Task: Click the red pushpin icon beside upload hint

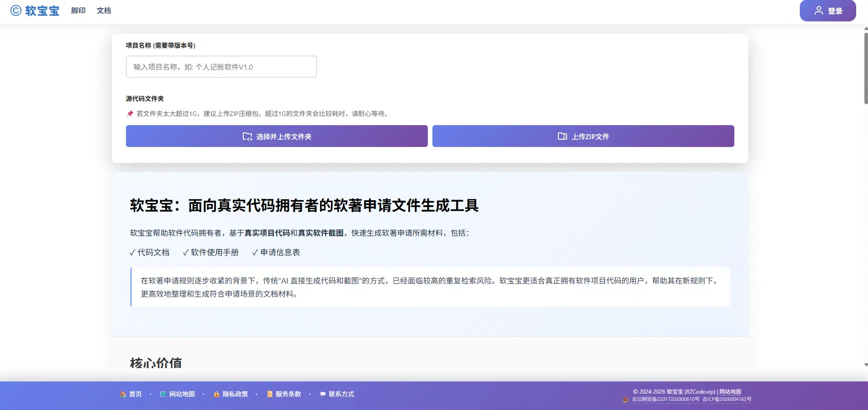Action: click(x=130, y=113)
